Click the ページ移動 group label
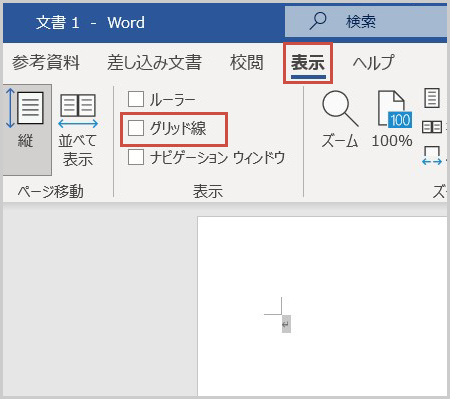This screenshot has width=450, height=399. click(x=50, y=192)
